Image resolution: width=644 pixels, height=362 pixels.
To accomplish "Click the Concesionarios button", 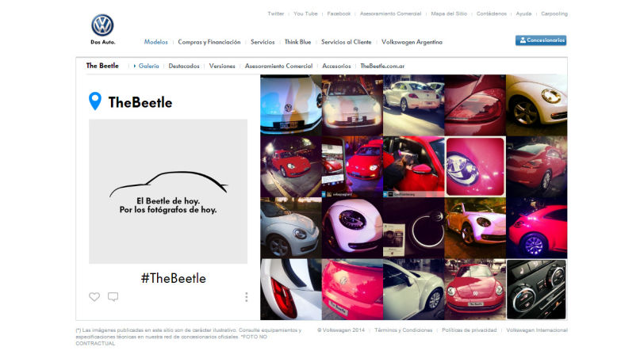I will (541, 40).
